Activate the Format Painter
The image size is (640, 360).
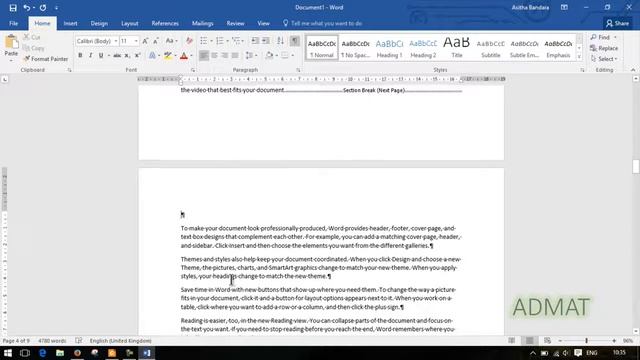(46, 59)
